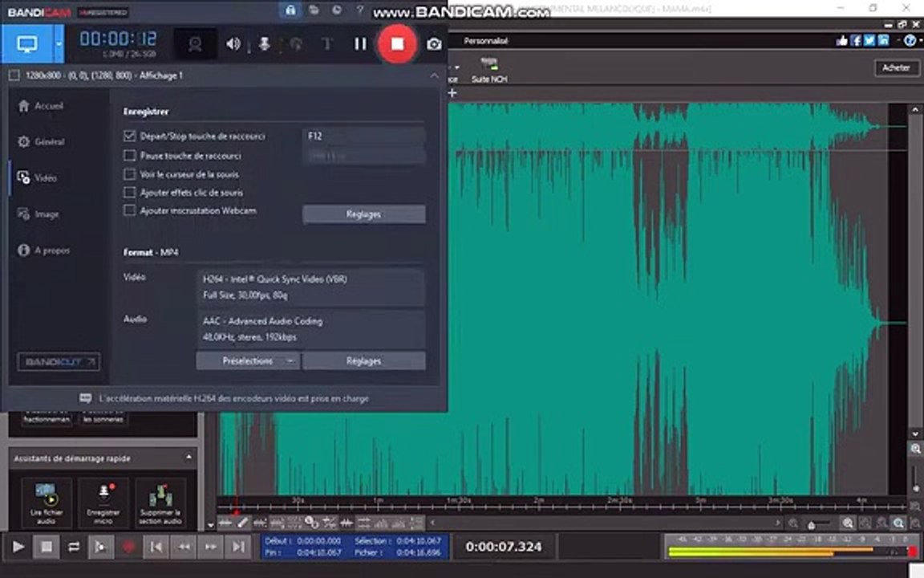Click Supprimer la section audio assistant
The image size is (924, 578).
coord(160,503)
